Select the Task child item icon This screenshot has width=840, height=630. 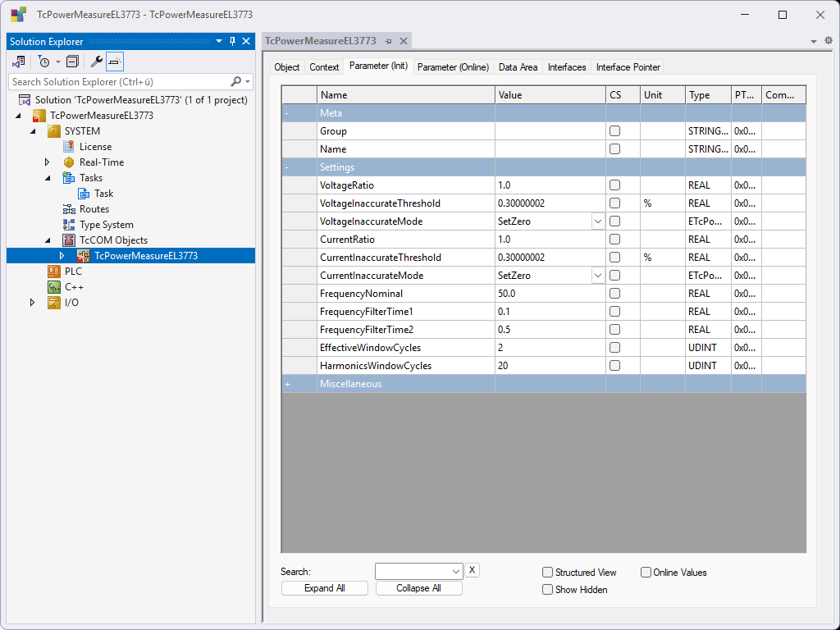click(x=84, y=194)
